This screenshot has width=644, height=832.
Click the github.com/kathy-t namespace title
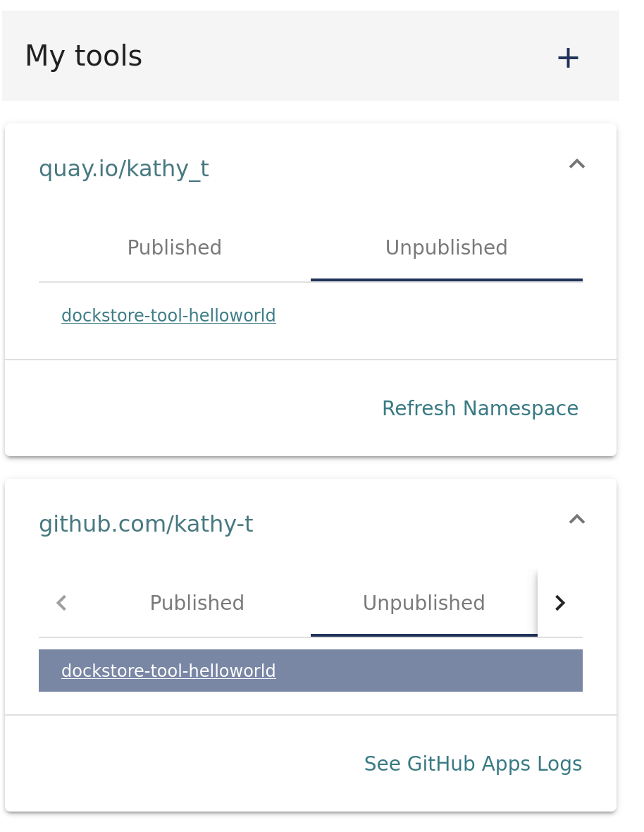click(x=146, y=525)
